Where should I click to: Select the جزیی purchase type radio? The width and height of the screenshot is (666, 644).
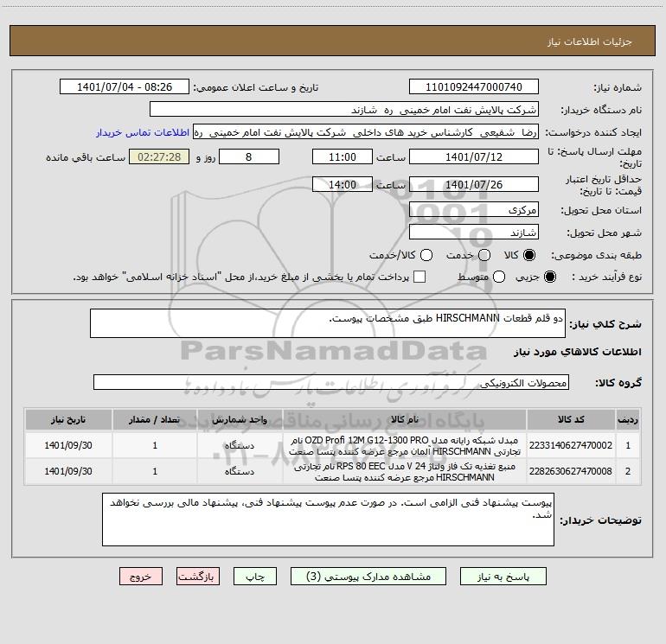pyautogui.click(x=549, y=277)
